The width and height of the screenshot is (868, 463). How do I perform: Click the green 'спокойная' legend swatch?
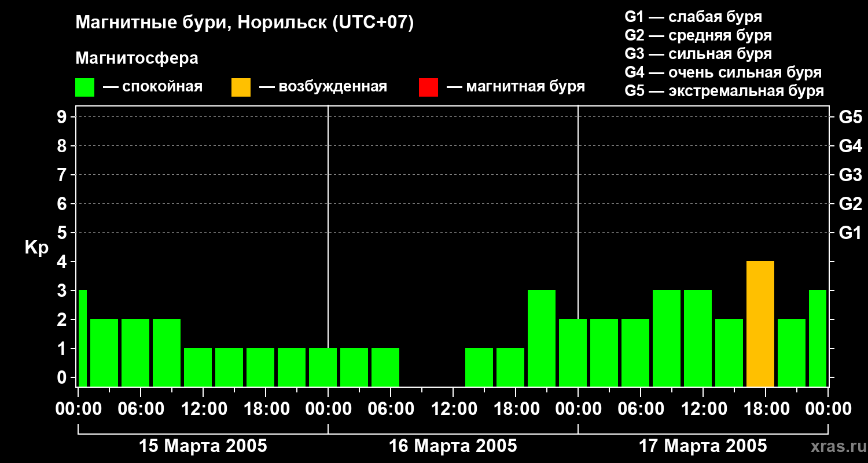point(85,87)
